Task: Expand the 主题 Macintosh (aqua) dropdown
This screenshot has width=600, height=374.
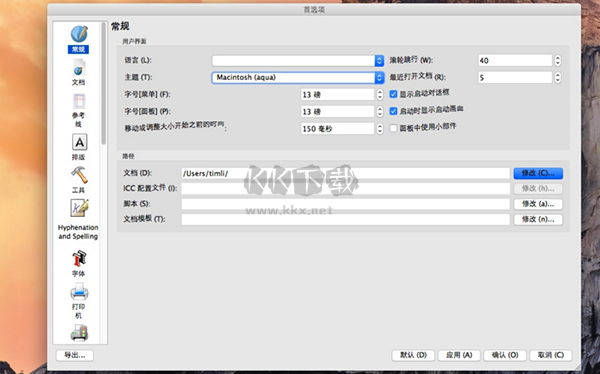Action: tap(298, 77)
